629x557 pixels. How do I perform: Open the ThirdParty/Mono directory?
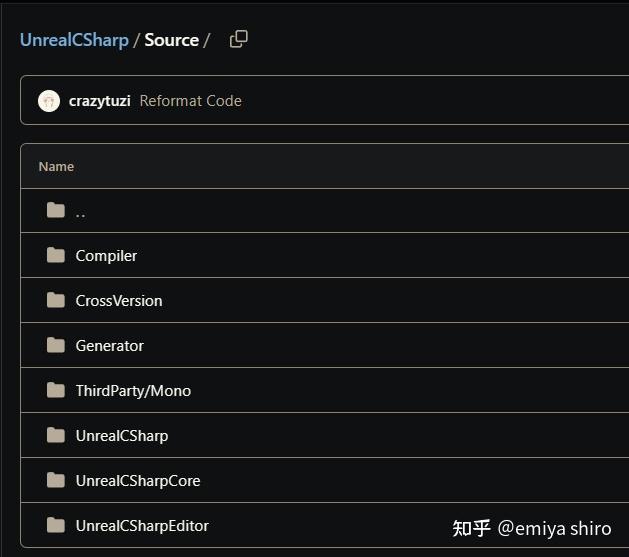[133, 391]
